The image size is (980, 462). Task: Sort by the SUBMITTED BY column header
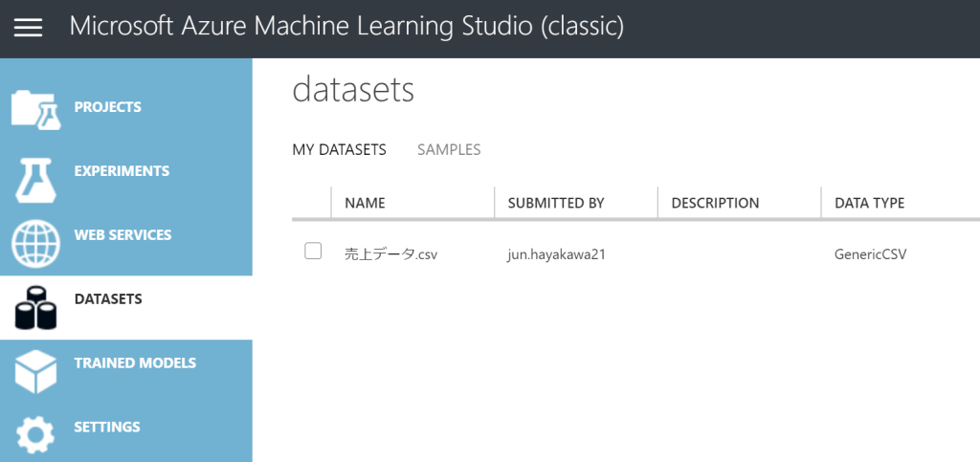(556, 203)
